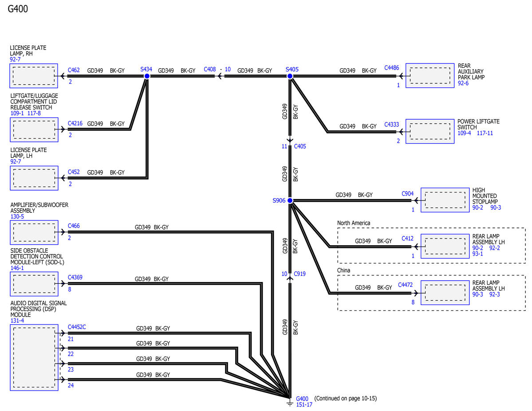This screenshot has height=411, width=532.
Task: Select Rear Auxiliary Park Lamp component box
Action: coord(430,75)
